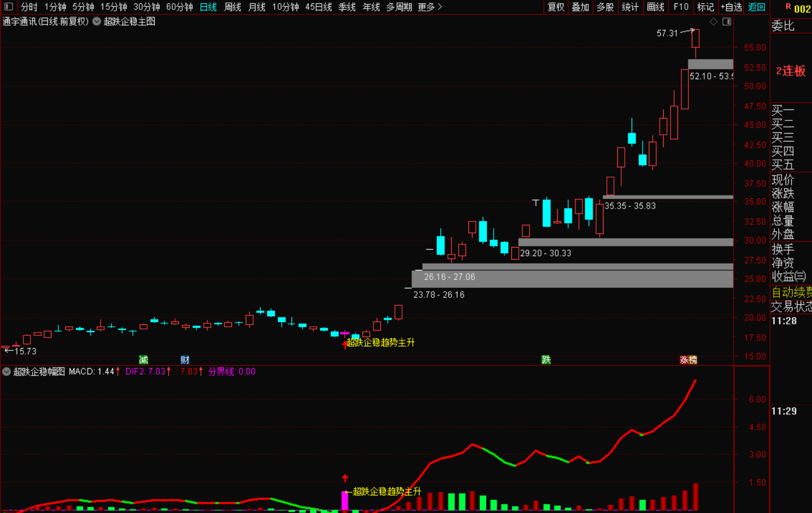The width and height of the screenshot is (812, 513).
Task: Toggle 复权 price adjustment
Action: click(556, 7)
